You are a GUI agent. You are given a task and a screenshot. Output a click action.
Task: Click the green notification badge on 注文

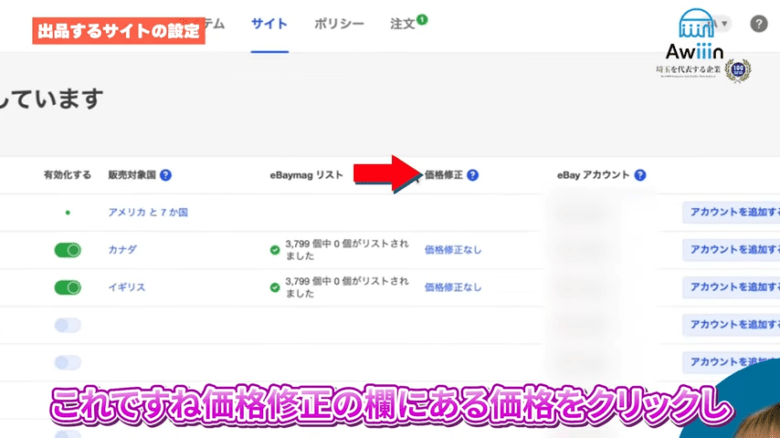(x=422, y=19)
